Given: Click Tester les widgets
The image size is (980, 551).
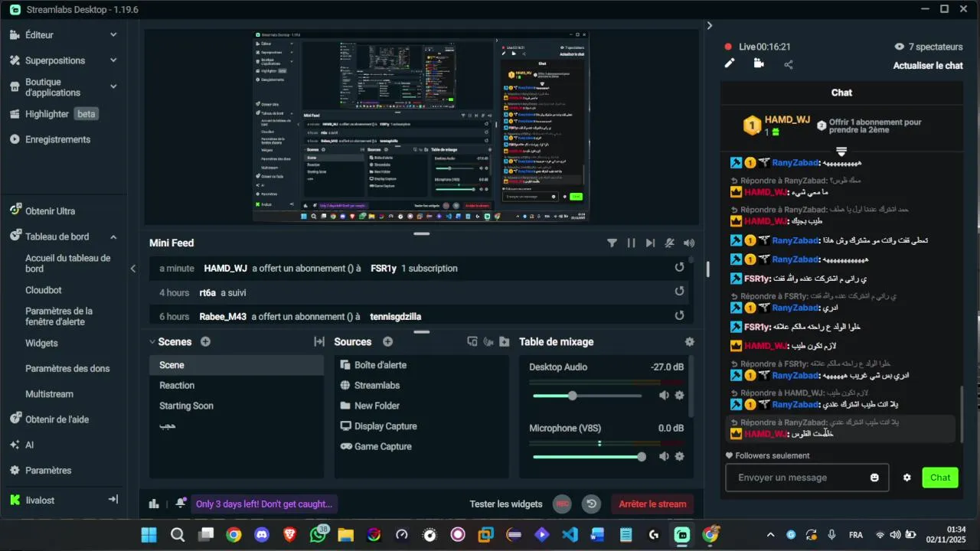Looking at the screenshot, I should 506,504.
